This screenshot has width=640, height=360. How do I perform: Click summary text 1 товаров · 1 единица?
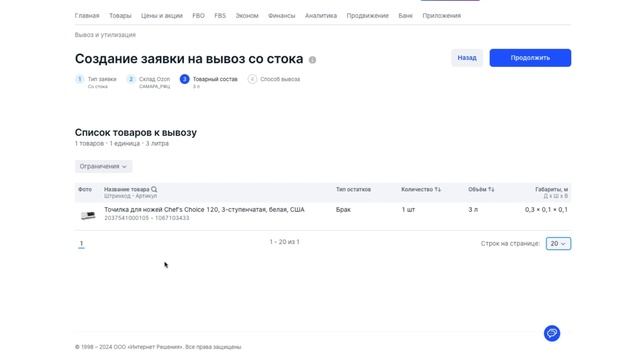pos(122,143)
